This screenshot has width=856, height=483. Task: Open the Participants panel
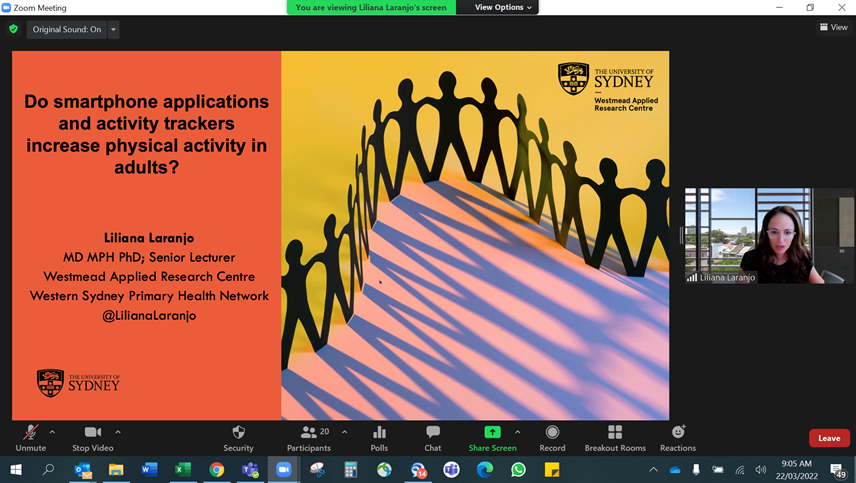point(309,438)
